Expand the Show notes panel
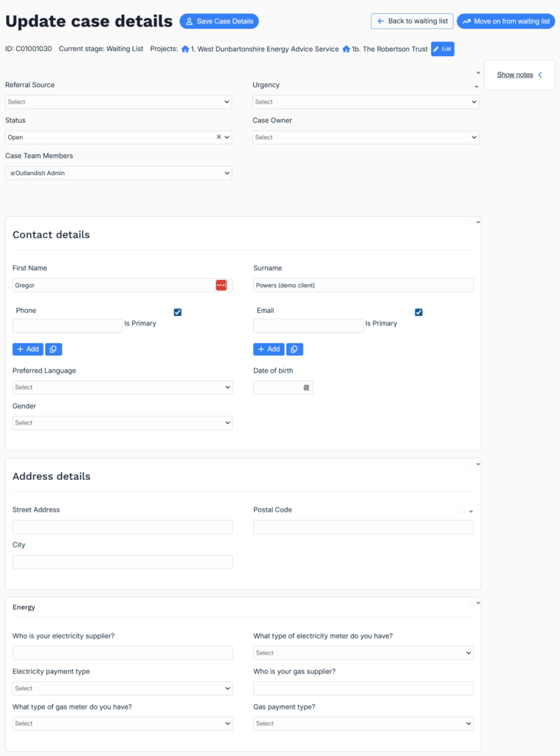The width and height of the screenshot is (560, 756). click(x=519, y=75)
